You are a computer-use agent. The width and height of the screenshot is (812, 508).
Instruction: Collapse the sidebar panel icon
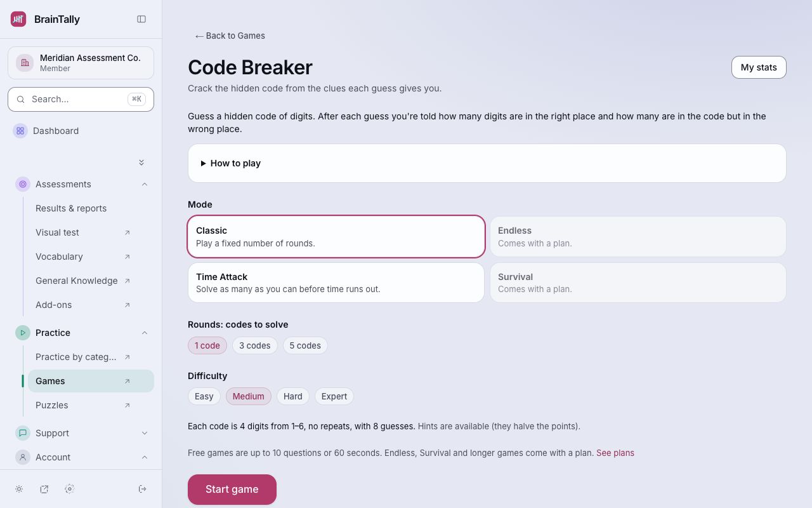coord(141,19)
